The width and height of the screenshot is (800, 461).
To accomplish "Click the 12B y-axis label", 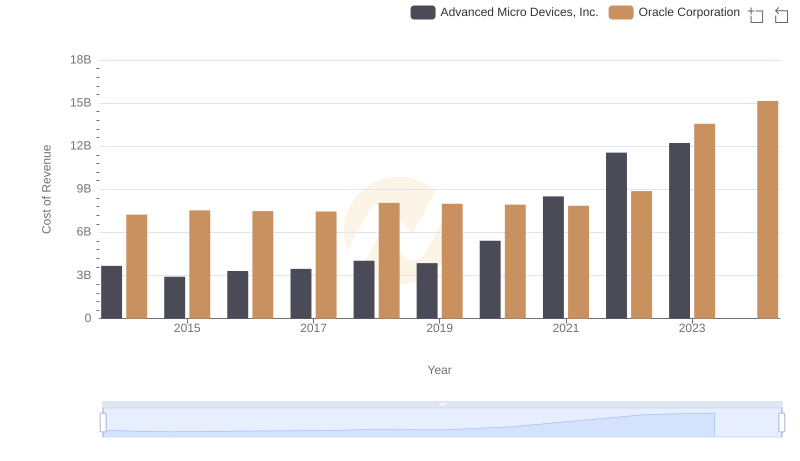I will coord(81,146).
